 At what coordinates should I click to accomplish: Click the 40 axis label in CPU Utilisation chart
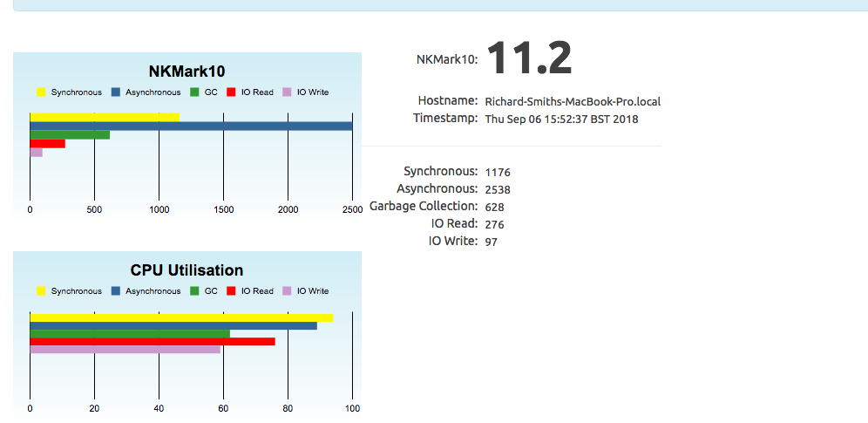click(x=159, y=408)
